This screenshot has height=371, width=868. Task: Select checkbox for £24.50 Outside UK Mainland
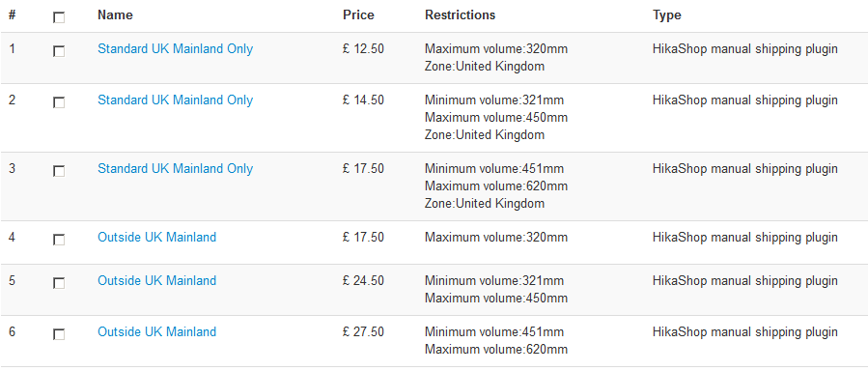click(x=59, y=283)
